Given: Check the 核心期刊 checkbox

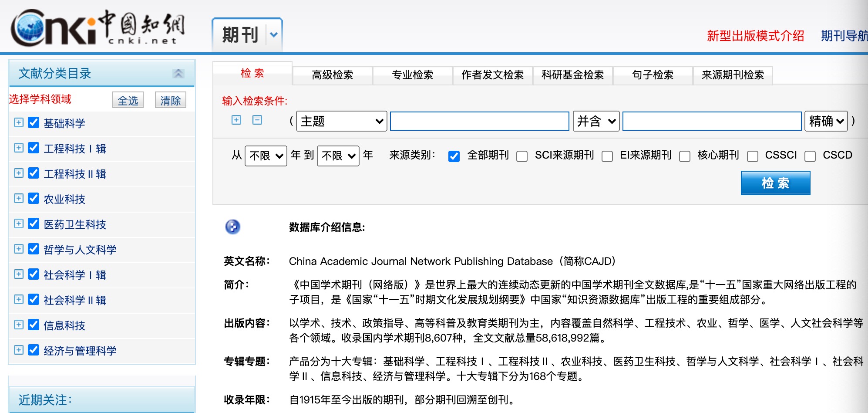Looking at the screenshot, I should (685, 156).
